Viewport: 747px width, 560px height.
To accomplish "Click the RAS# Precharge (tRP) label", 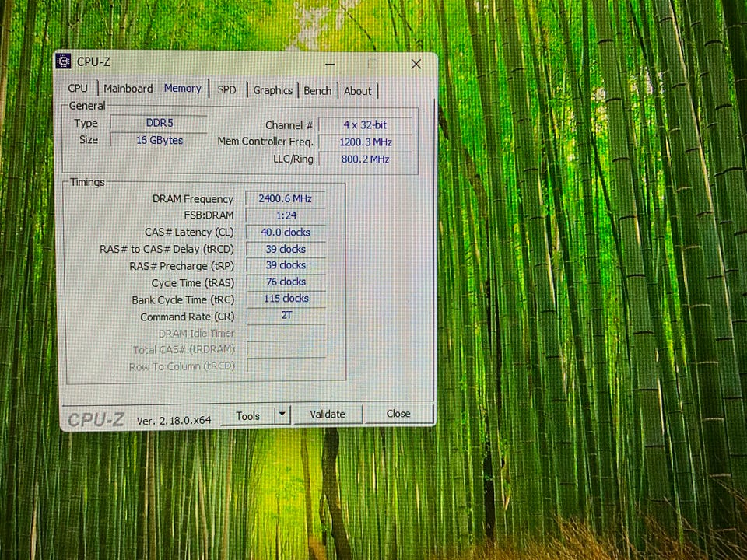I will pyautogui.click(x=181, y=266).
